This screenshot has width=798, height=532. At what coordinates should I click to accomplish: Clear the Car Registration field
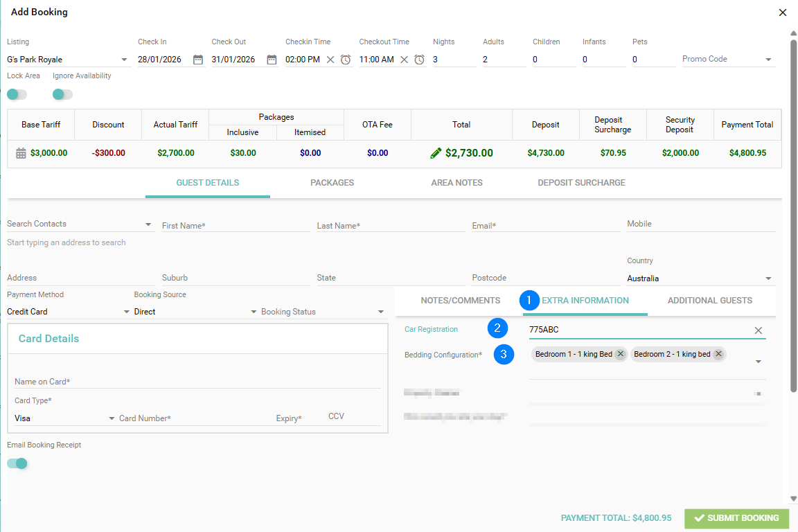pos(759,330)
